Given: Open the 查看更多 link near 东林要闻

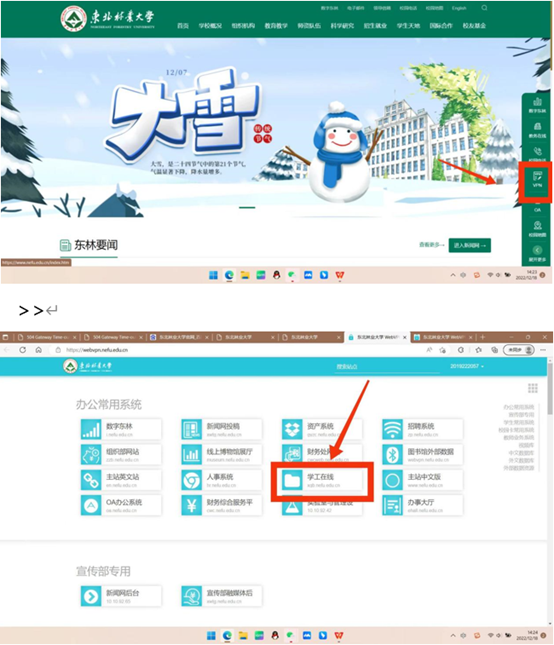Looking at the screenshot, I should pyautogui.click(x=431, y=245).
